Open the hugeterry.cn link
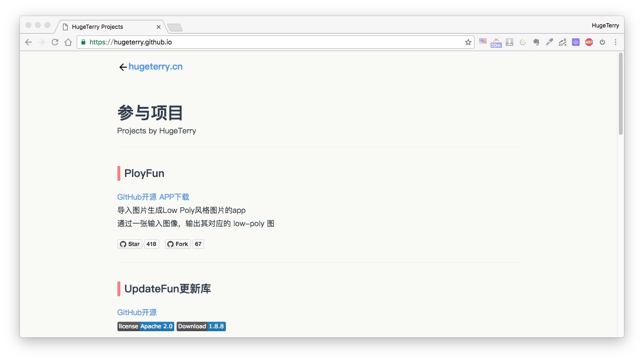644x361 pixels. tap(155, 67)
